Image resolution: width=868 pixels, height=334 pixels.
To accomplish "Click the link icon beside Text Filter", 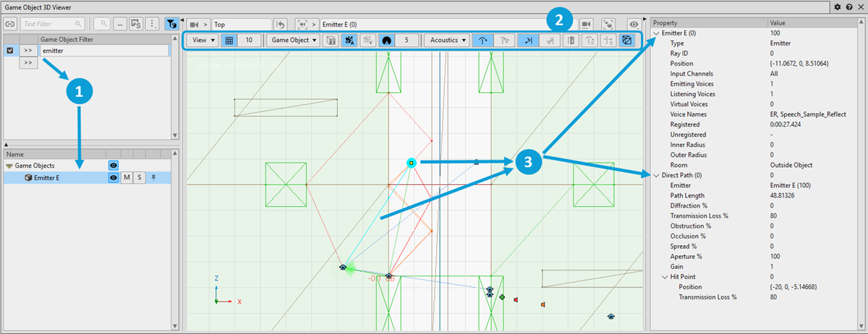I will [11, 24].
